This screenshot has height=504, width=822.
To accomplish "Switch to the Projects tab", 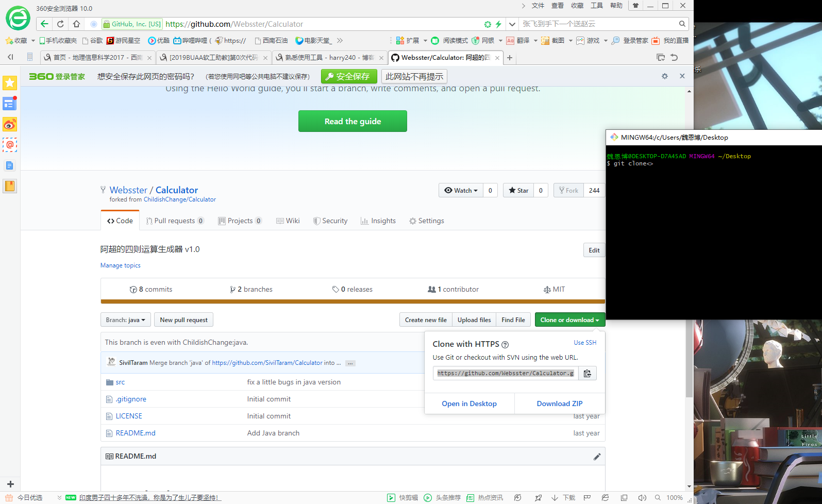I will coord(240,221).
